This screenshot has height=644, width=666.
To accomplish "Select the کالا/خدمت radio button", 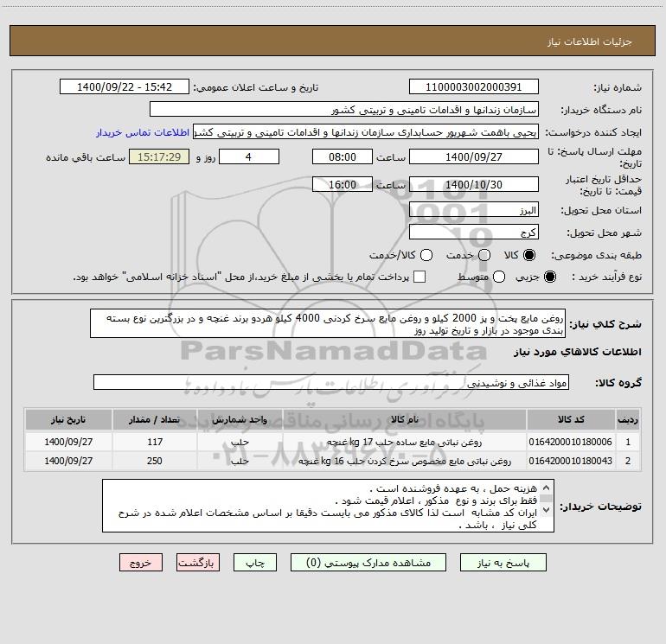I will 426,255.
